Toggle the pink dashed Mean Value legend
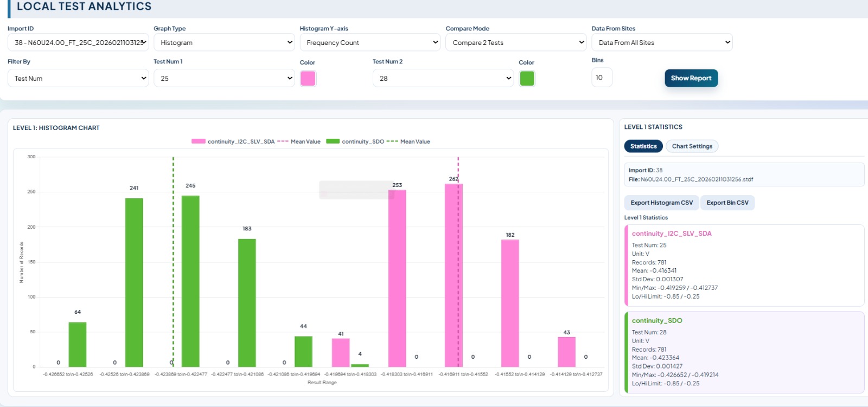The image size is (868, 407). (299, 141)
